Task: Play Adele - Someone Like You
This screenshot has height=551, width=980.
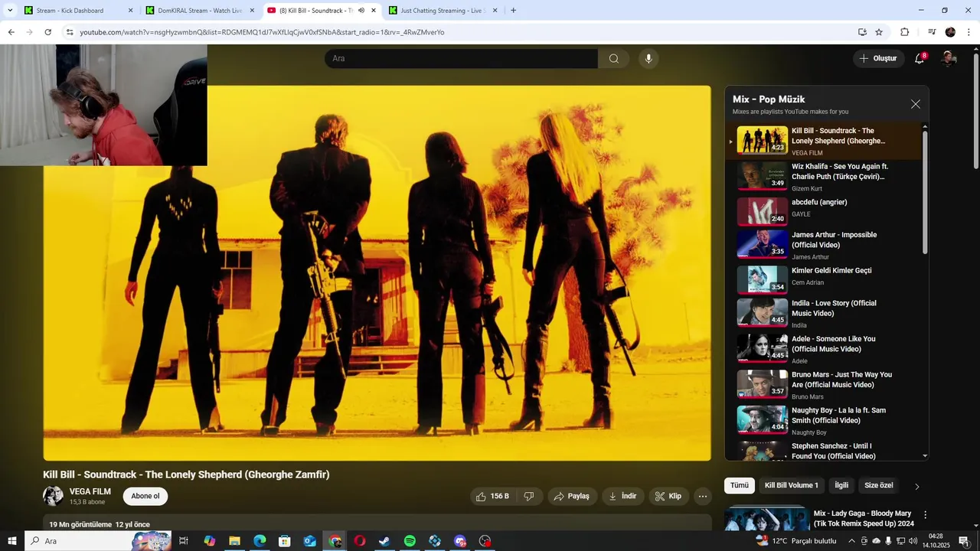Action: coord(825,349)
